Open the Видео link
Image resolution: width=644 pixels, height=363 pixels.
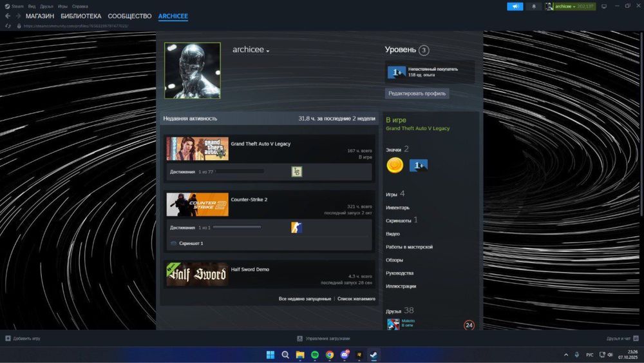pyautogui.click(x=393, y=234)
